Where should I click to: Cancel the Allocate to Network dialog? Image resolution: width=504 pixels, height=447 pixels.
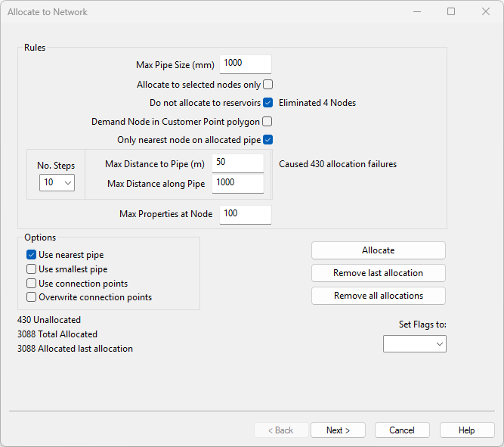pyautogui.click(x=402, y=430)
